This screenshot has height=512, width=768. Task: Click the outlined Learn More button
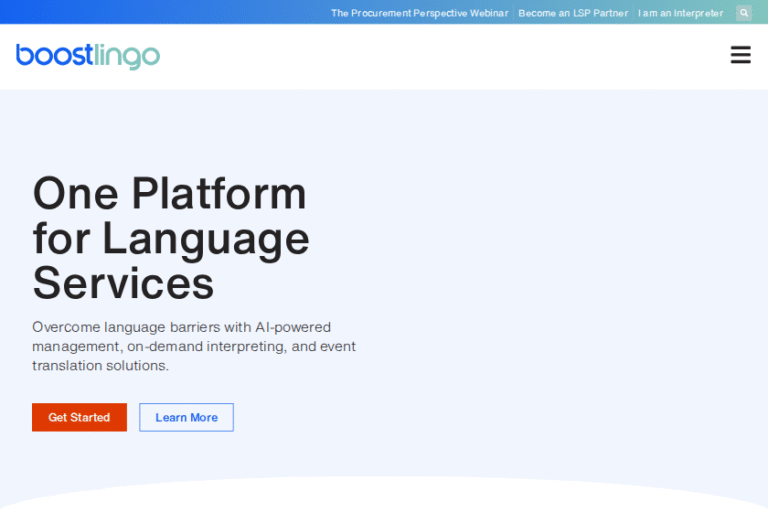[x=186, y=417]
